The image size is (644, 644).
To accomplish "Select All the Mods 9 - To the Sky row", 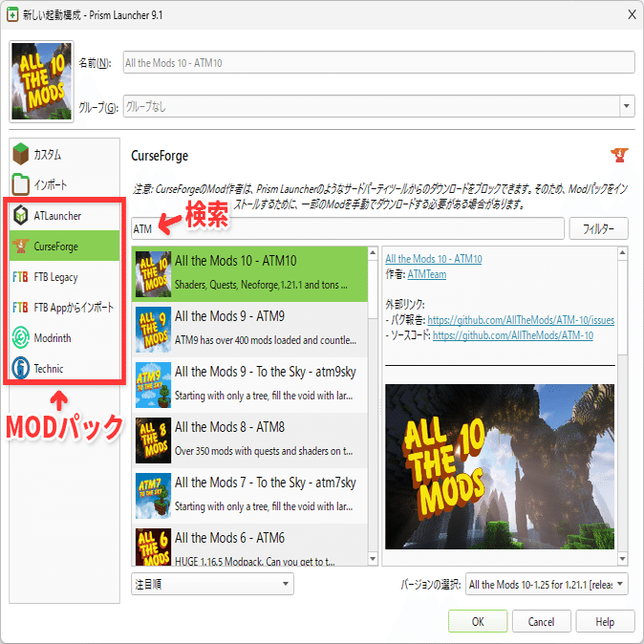I will [249, 385].
